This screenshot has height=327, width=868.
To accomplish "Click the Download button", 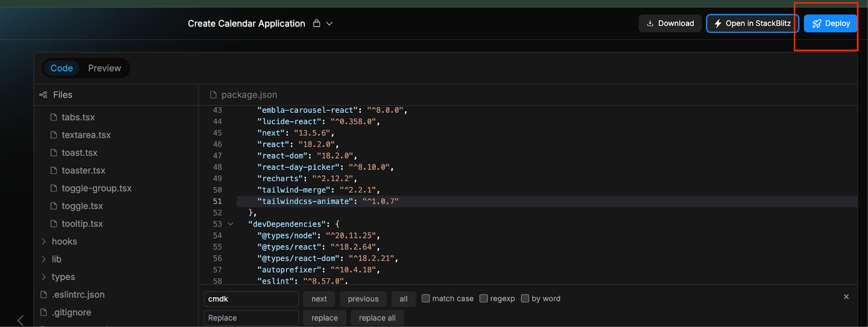I will click(x=670, y=23).
